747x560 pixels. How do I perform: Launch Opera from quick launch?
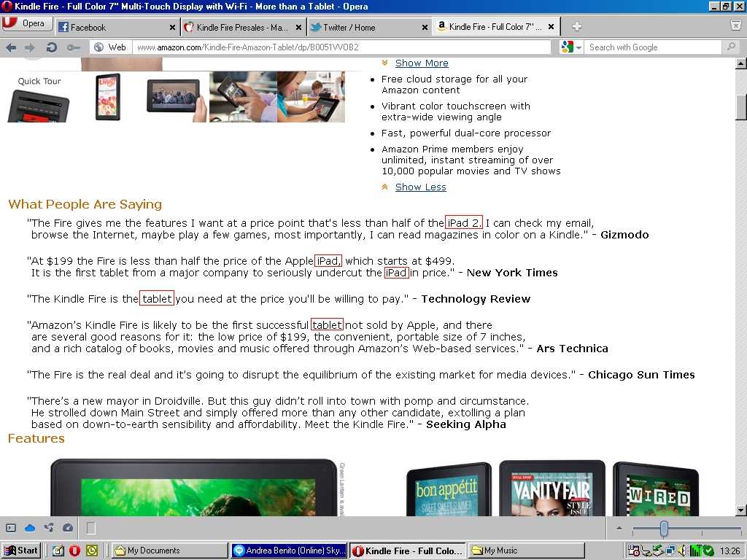point(75,551)
